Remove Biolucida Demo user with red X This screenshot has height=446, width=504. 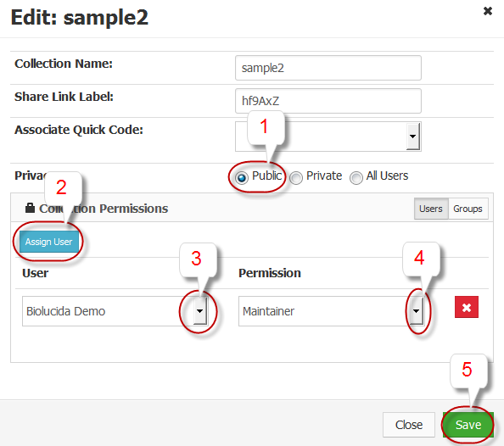(x=467, y=307)
